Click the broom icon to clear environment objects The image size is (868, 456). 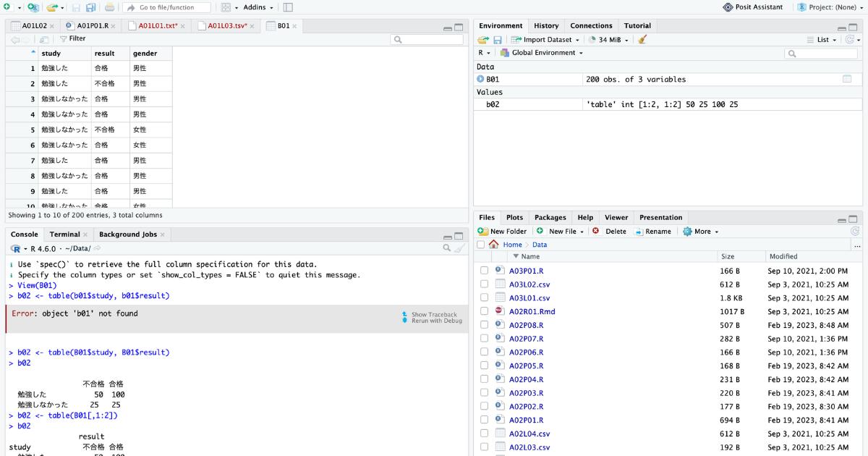642,40
